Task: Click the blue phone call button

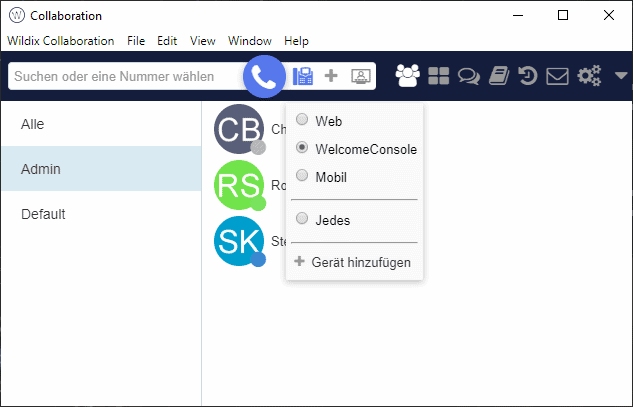Action: coord(264,76)
